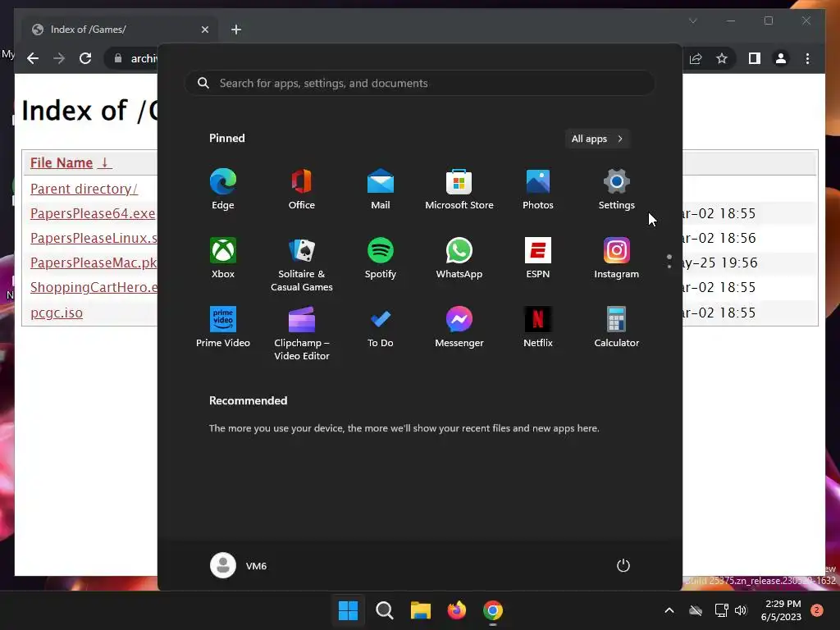Open a new Chrome tab

(236, 30)
